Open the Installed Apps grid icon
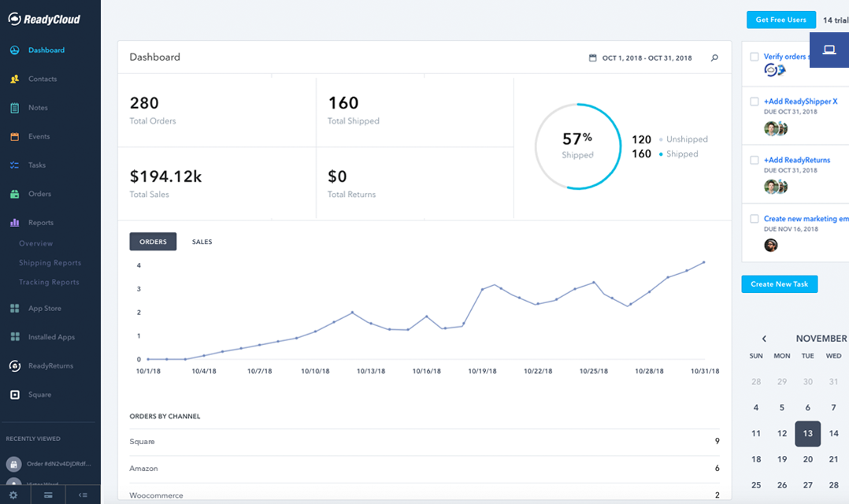This screenshot has width=849, height=504. pyautogui.click(x=15, y=337)
